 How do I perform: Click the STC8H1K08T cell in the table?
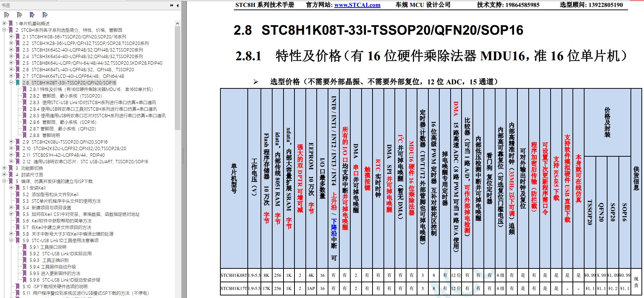coord(234,275)
